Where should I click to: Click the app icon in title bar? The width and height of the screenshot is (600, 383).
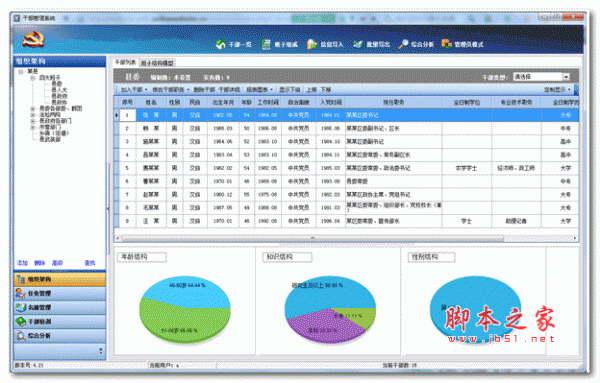tap(17, 18)
